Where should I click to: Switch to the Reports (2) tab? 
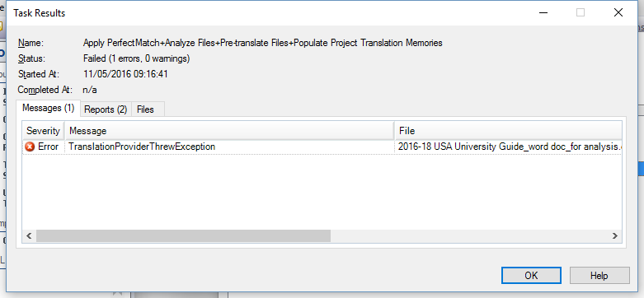pyautogui.click(x=106, y=109)
